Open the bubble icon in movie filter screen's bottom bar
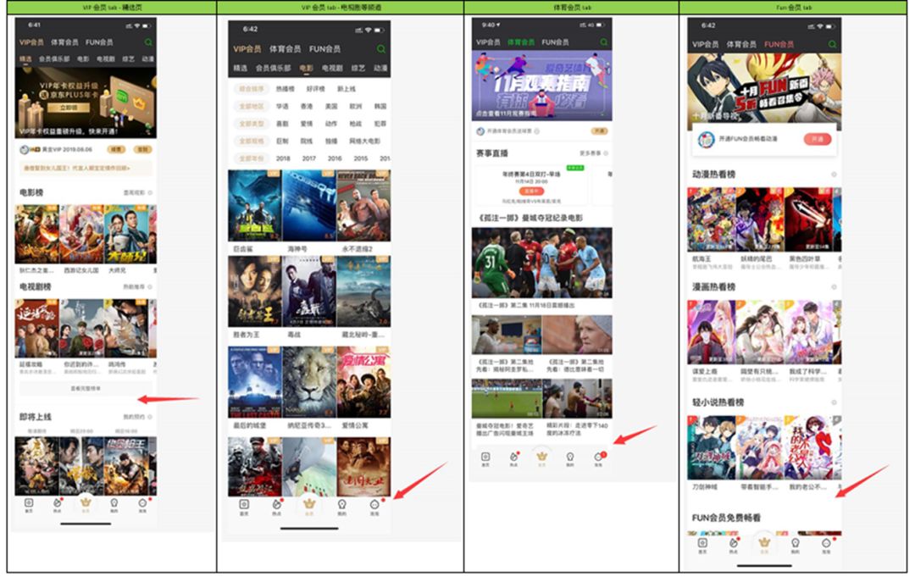Screen dimensions: 915x588 (374, 507)
